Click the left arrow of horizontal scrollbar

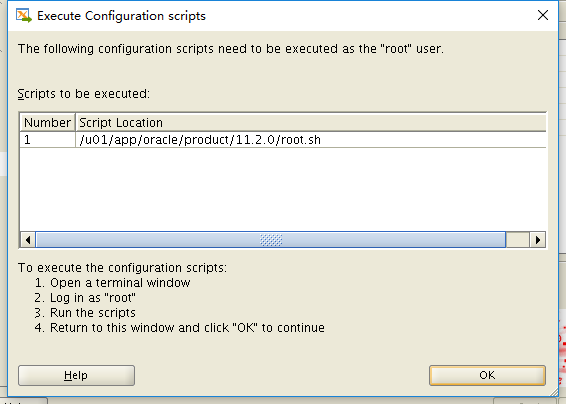[x=27, y=240]
